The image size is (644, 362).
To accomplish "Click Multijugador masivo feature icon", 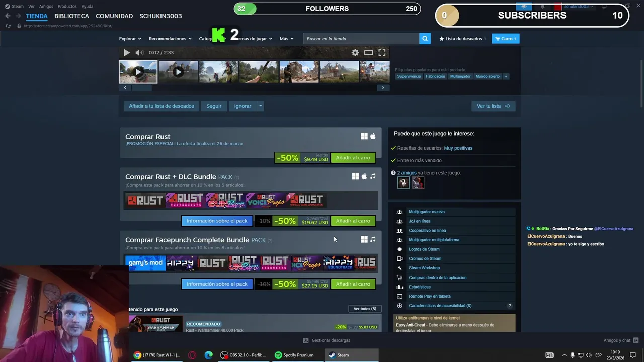I will (x=400, y=212).
